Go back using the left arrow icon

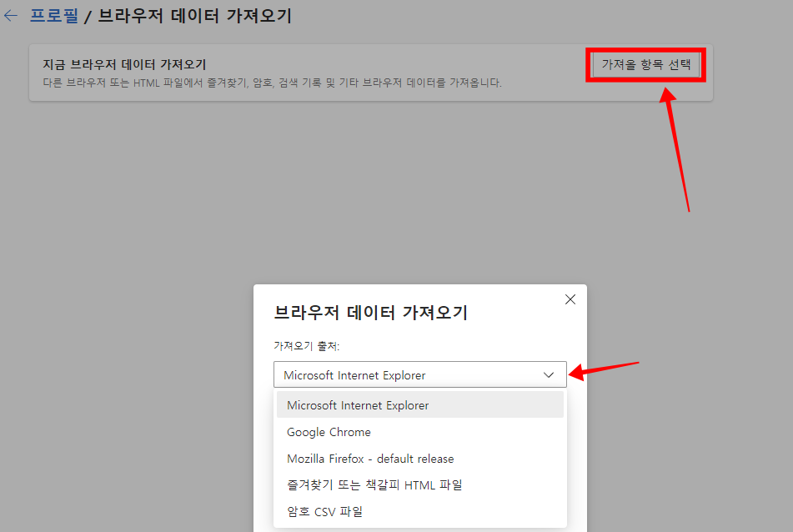coord(11,16)
